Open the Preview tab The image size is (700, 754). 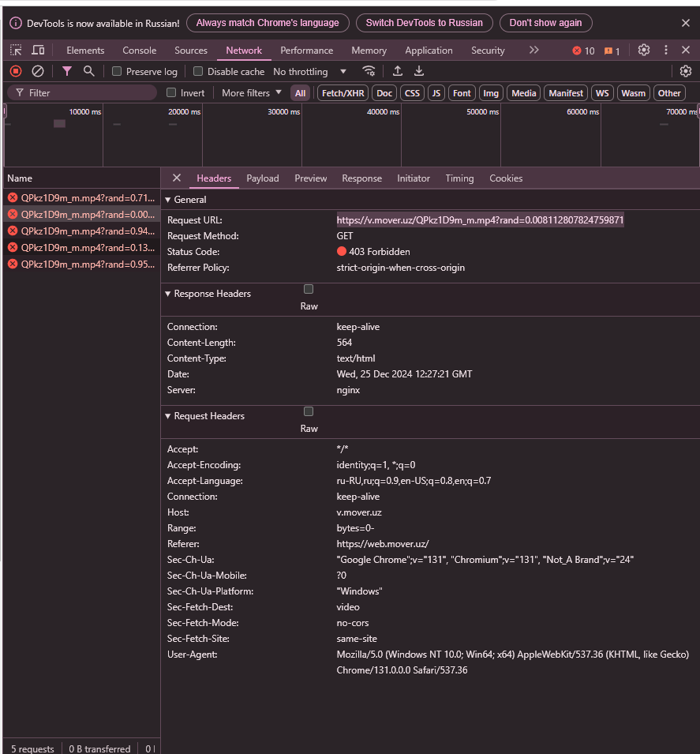(311, 178)
